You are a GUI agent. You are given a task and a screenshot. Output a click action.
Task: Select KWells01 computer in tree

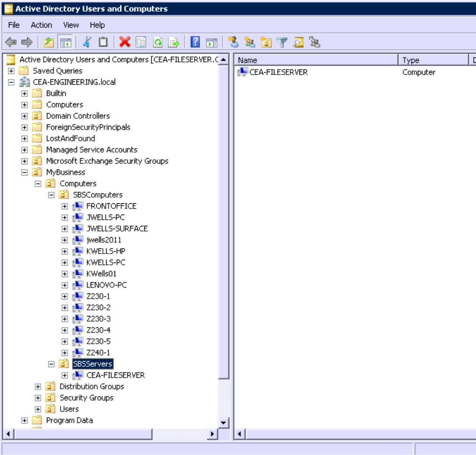[x=101, y=274]
